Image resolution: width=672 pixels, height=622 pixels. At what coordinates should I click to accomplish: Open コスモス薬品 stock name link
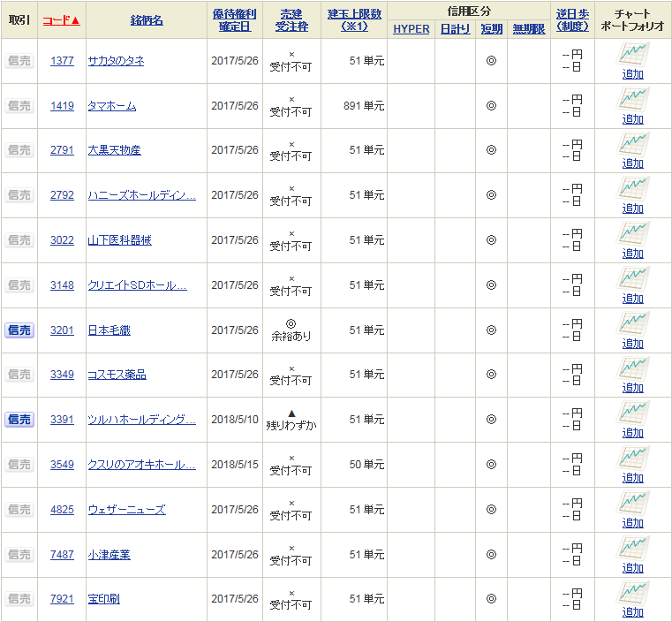click(x=117, y=375)
